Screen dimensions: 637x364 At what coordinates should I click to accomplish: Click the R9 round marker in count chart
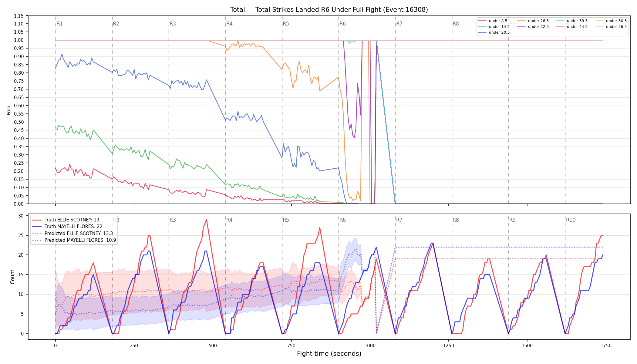[x=512, y=220]
